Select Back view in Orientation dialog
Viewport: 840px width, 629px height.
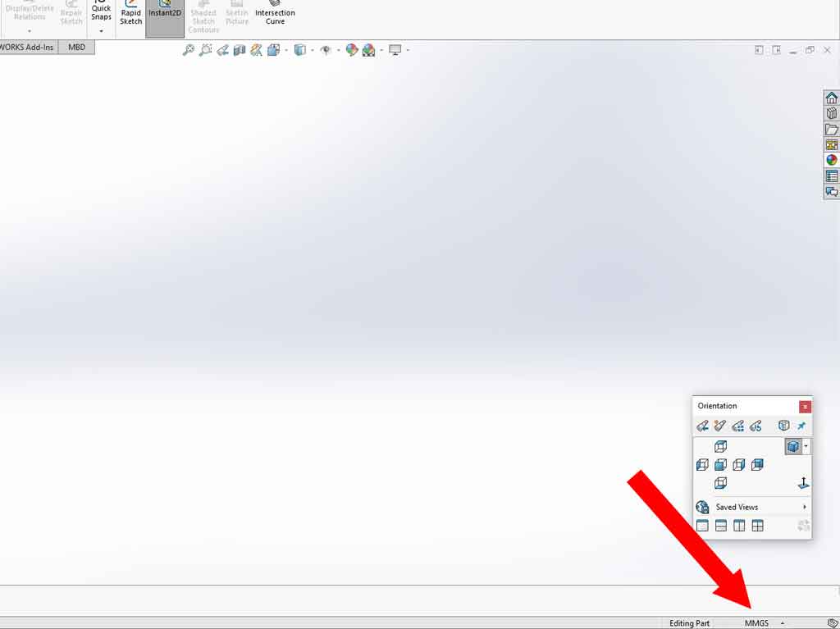tap(757, 464)
